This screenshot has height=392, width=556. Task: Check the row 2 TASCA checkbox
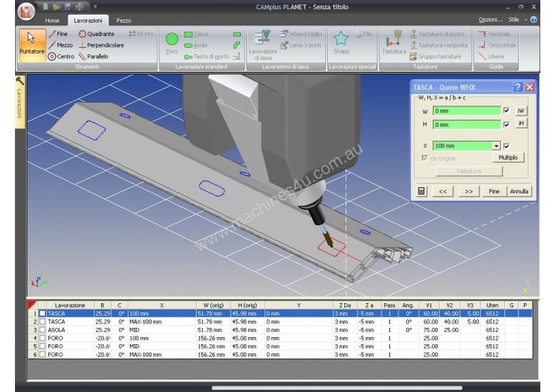[x=43, y=321]
